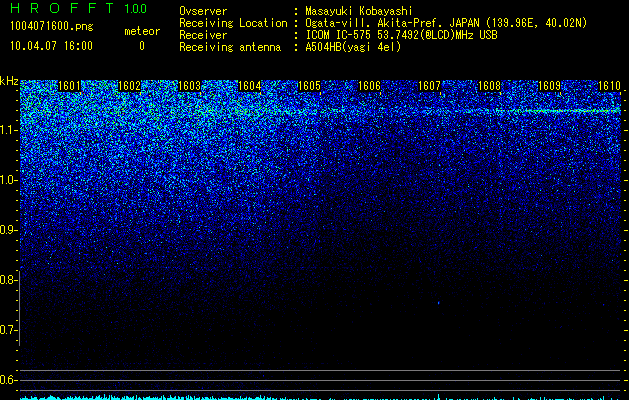The height and width of the screenshot is (400, 629).
Task: Click the Receiving Location label
Action: point(233,23)
